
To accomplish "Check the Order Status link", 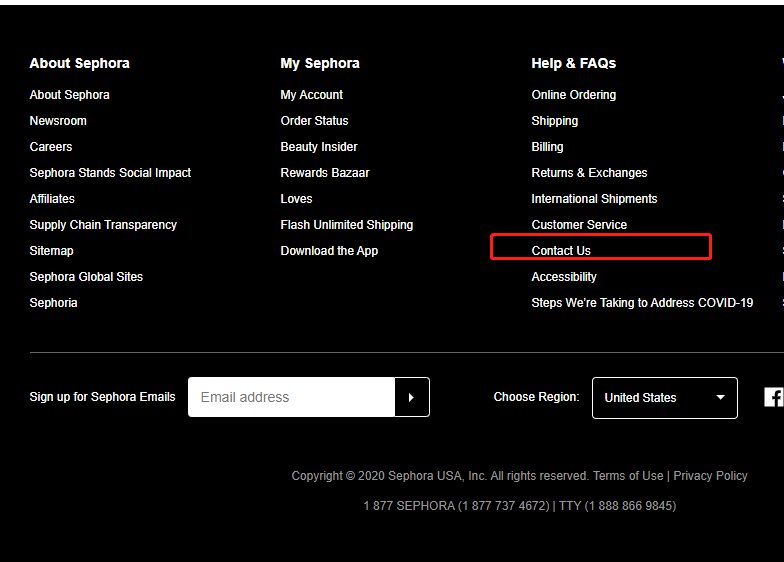I will 314,120.
